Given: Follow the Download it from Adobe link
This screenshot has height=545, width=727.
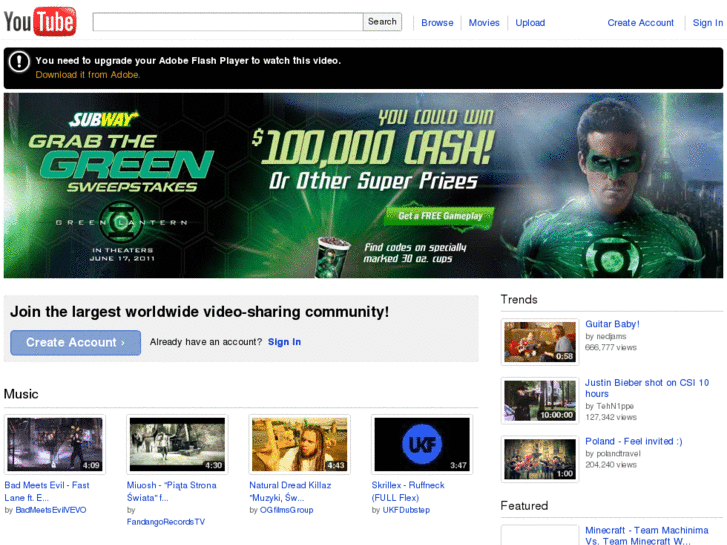Looking at the screenshot, I should [88, 75].
